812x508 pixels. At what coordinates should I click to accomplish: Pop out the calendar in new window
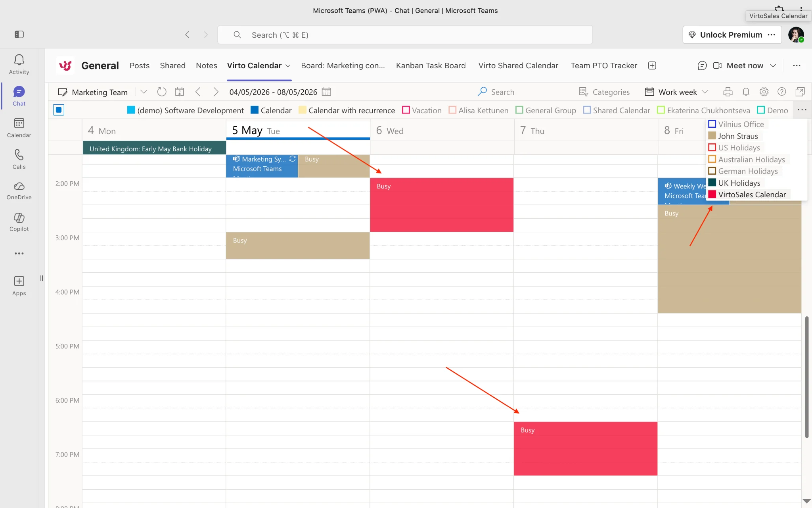800,92
